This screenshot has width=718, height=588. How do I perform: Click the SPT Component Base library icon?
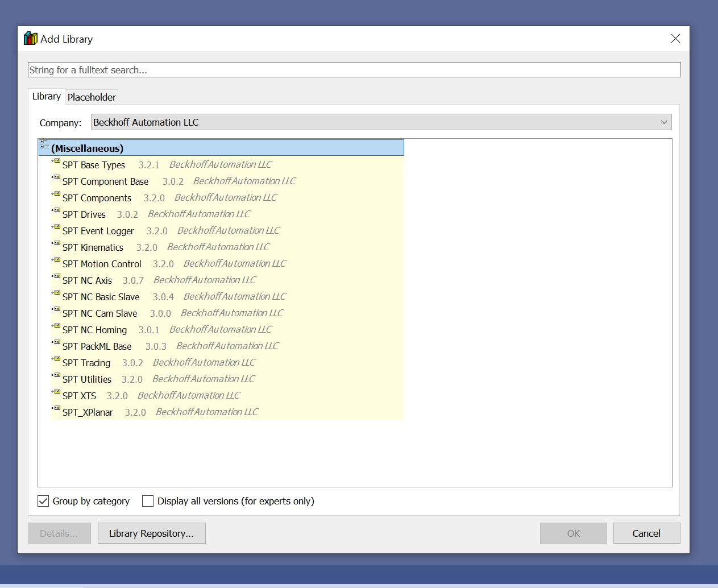pyautogui.click(x=56, y=178)
